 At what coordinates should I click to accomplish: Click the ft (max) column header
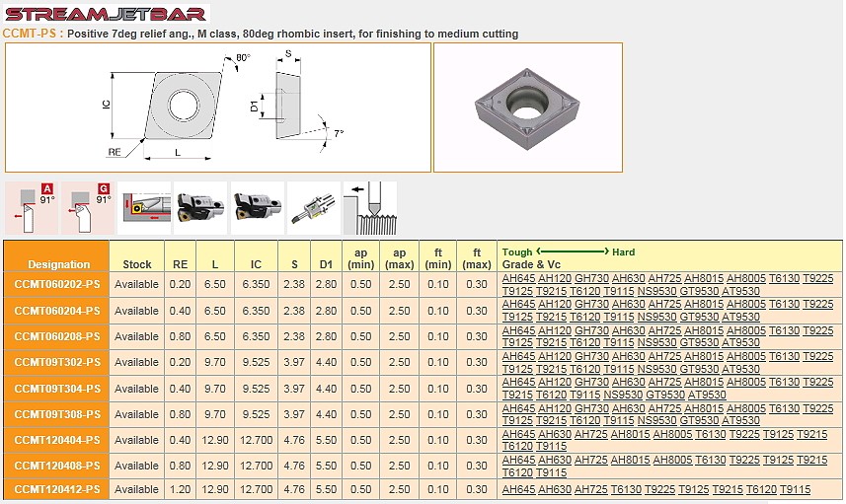pos(477,258)
